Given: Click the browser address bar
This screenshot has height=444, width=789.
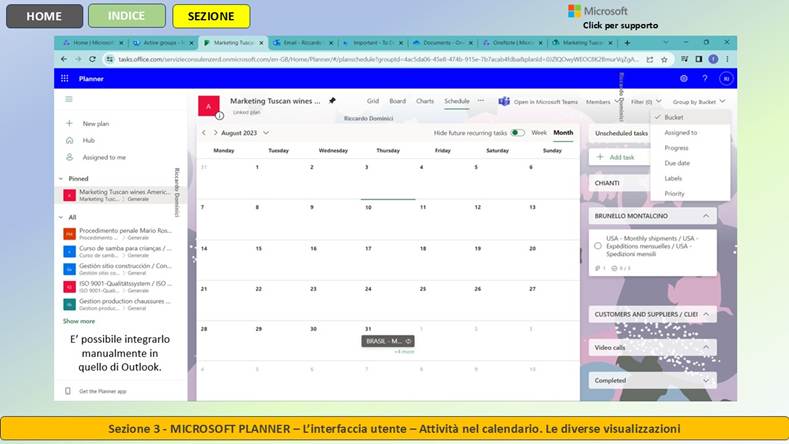Looking at the screenshot, I should point(377,59).
